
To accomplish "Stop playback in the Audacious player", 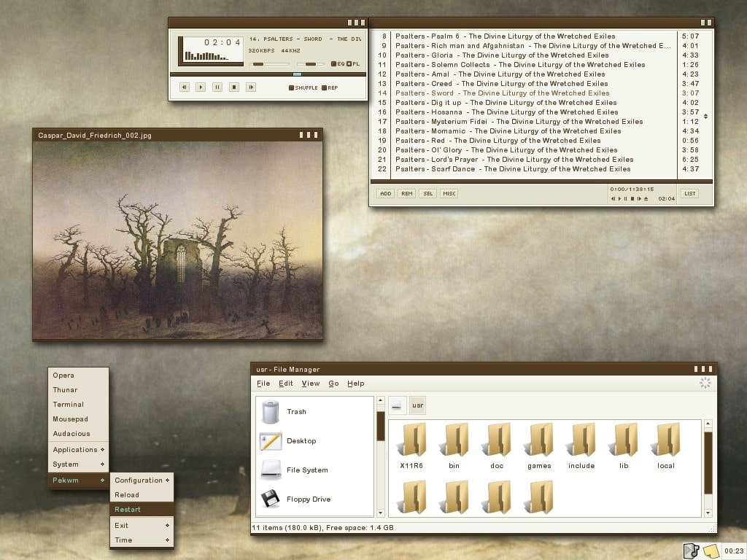I will [234, 87].
